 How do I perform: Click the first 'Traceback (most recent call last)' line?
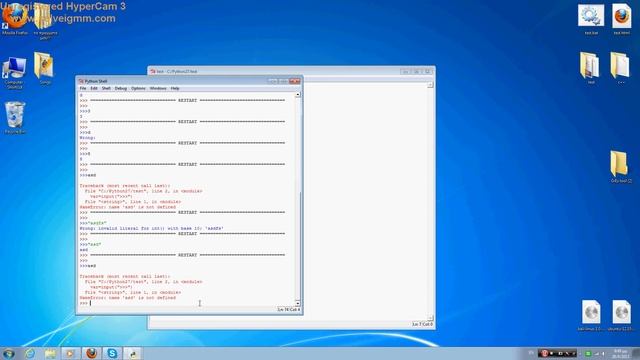point(125,186)
